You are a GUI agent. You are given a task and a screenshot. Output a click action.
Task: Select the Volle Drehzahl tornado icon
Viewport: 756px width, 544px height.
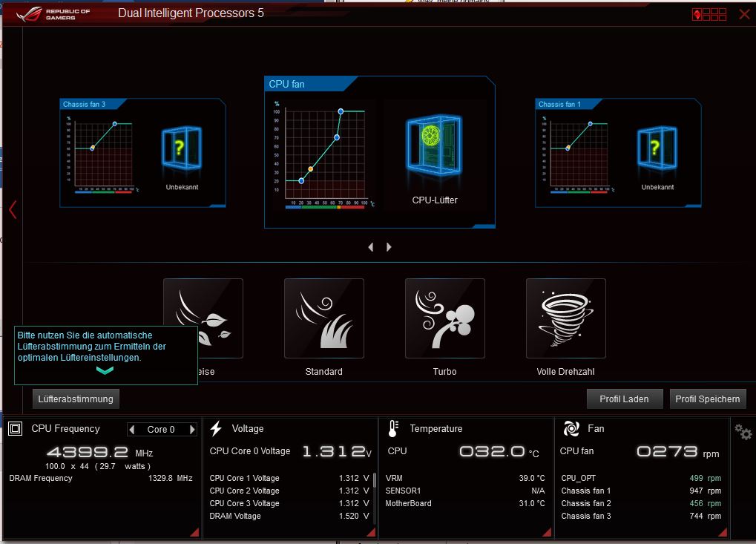[x=566, y=318]
